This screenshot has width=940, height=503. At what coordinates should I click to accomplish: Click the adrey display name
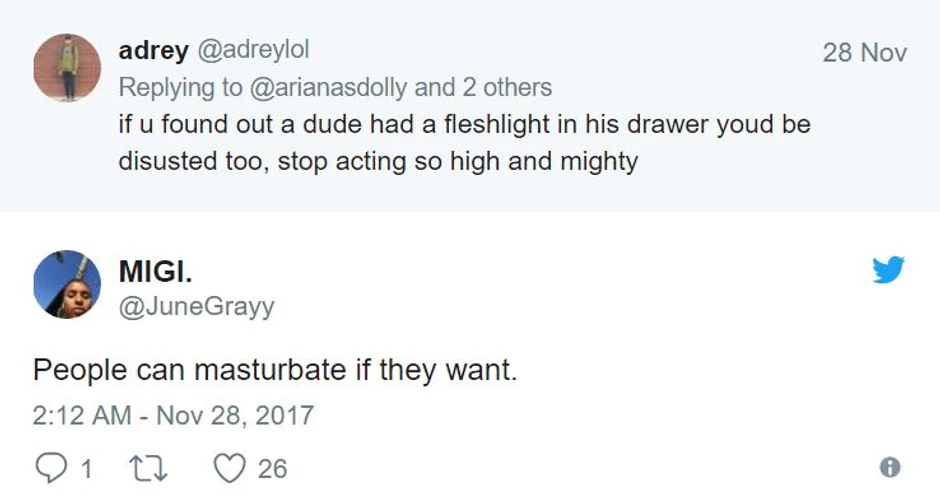click(152, 50)
